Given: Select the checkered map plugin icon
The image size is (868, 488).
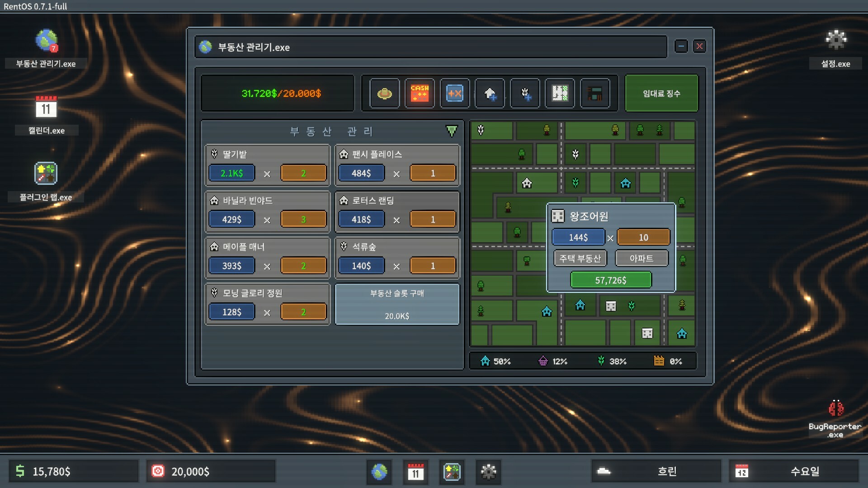Looking at the screenshot, I should click(560, 94).
